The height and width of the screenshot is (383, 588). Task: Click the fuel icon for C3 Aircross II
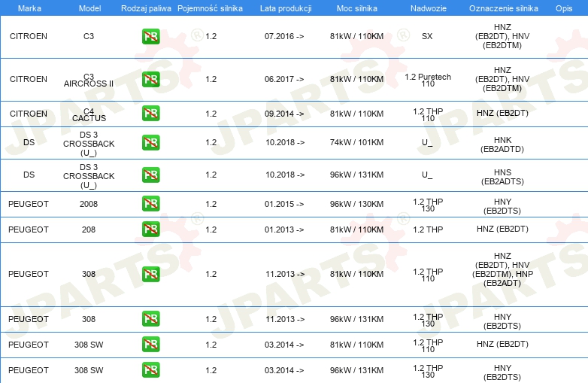tap(150, 80)
